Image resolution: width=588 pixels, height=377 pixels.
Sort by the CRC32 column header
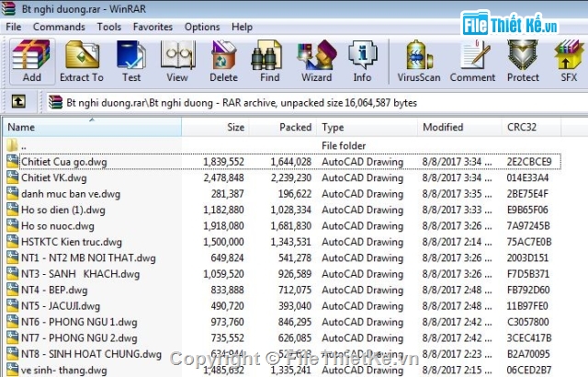click(x=532, y=127)
